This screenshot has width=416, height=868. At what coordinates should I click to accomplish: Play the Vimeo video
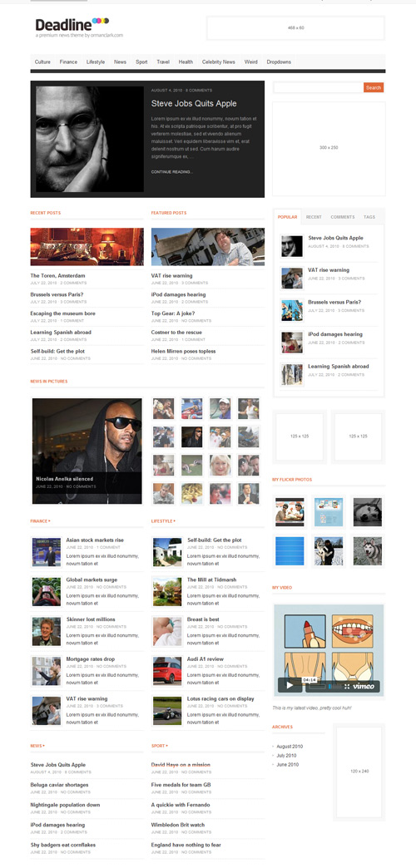point(290,686)
